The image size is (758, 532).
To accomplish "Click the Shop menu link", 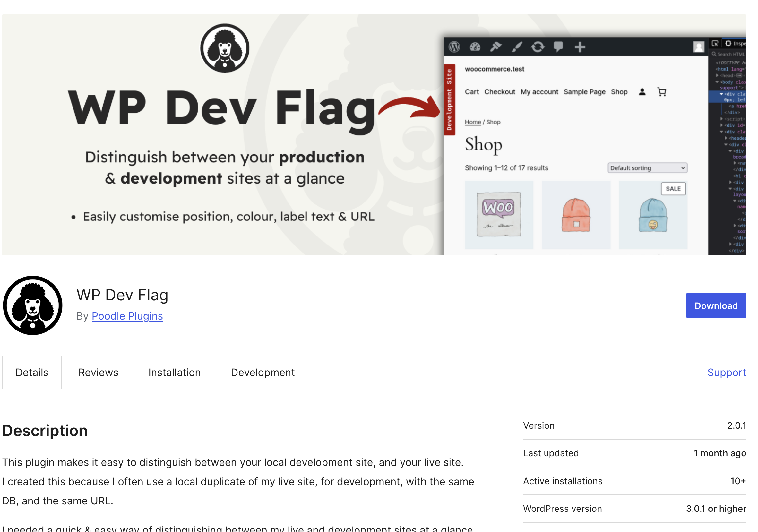I will 619,92.
